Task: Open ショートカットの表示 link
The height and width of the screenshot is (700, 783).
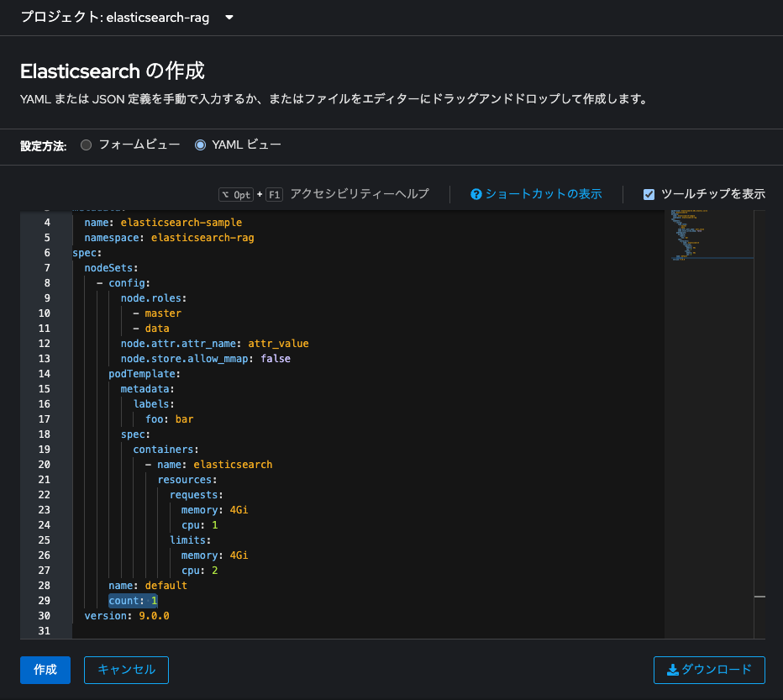Action: coord(544,194)
